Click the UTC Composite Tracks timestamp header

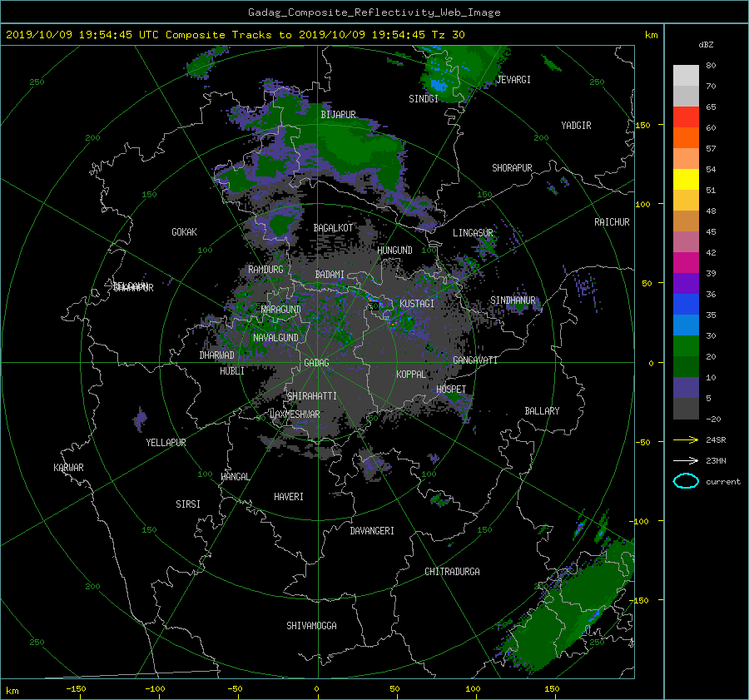(x=235, y=35)
